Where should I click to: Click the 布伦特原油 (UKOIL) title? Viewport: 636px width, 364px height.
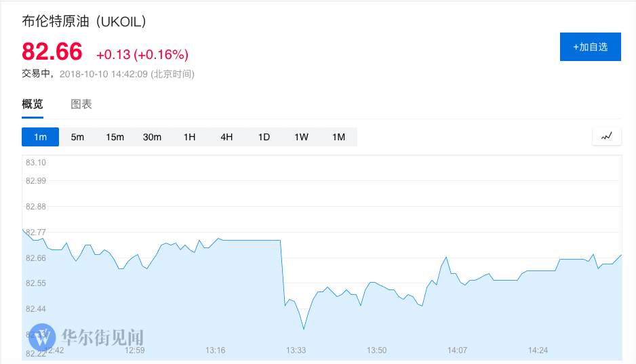point(84,21)
